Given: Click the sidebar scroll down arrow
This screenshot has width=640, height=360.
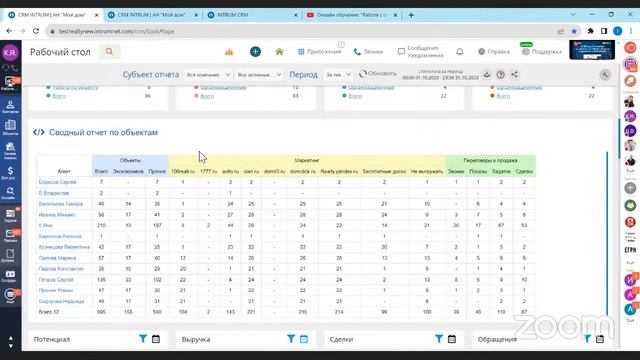Looking at the screenshot, I should click(11, 346).
